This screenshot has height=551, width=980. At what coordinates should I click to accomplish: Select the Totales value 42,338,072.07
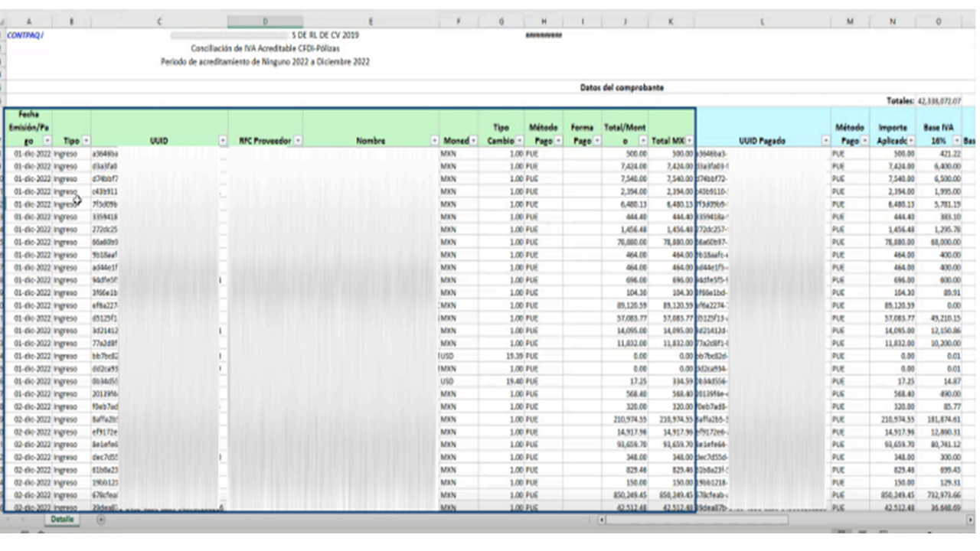coord(938,101)
